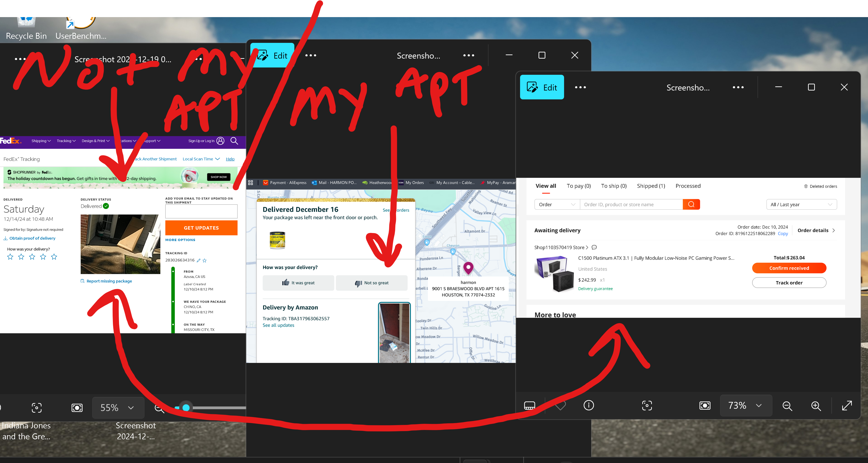Click the visual search icon in AliExpress Photos window

[647, 405]
